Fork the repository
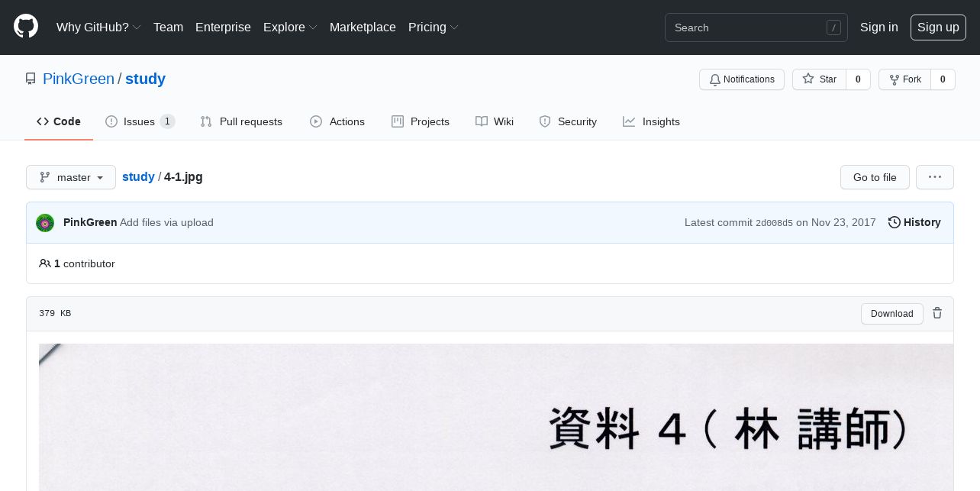Image resolution: width=980 pixels, height=491 pixels. 904,79
